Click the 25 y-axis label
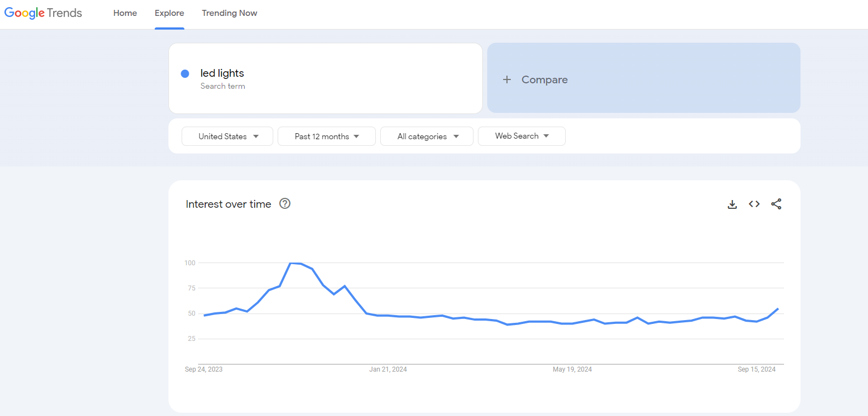 tap(191, 339)
